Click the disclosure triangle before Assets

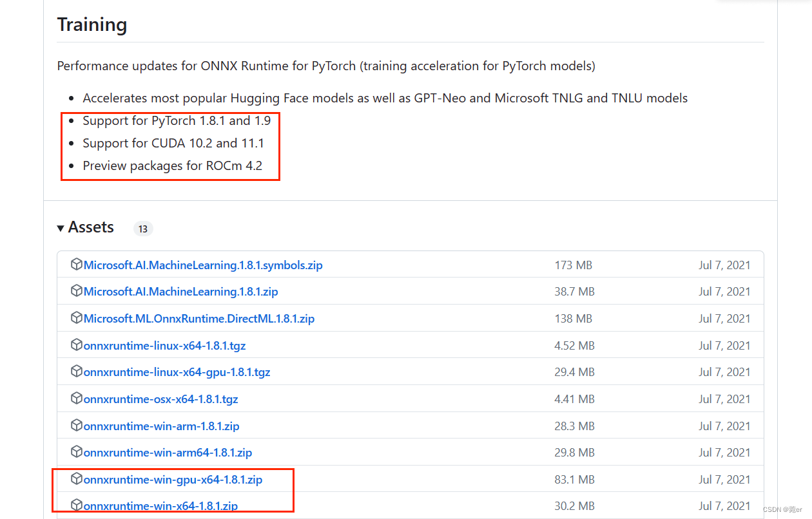pyautogui.click(x=61, y=227)
